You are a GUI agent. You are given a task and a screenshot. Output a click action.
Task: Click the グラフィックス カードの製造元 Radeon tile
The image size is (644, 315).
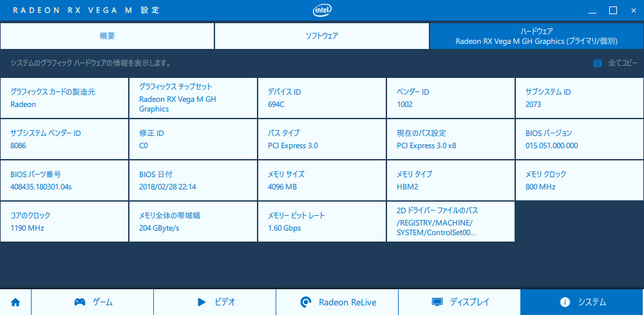[x=64, y=98]
